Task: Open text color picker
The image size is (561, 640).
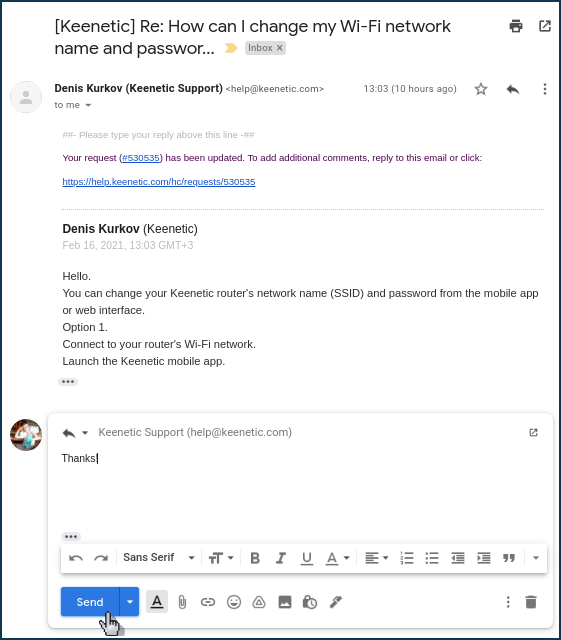Action: tap(337, 558)
